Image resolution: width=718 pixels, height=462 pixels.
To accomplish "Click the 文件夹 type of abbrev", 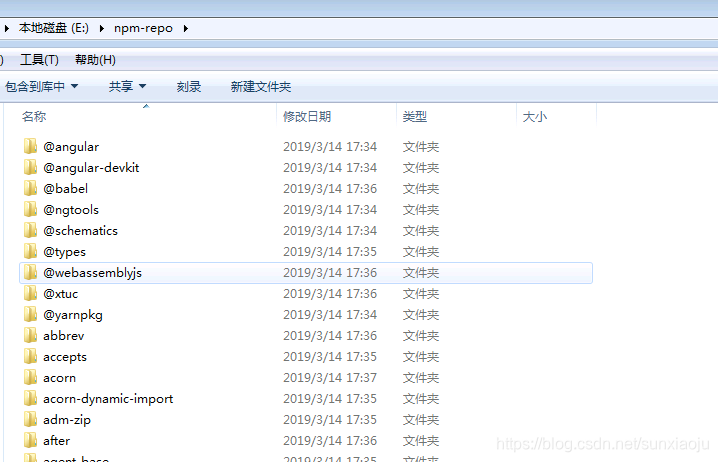I will coord(421,336).
